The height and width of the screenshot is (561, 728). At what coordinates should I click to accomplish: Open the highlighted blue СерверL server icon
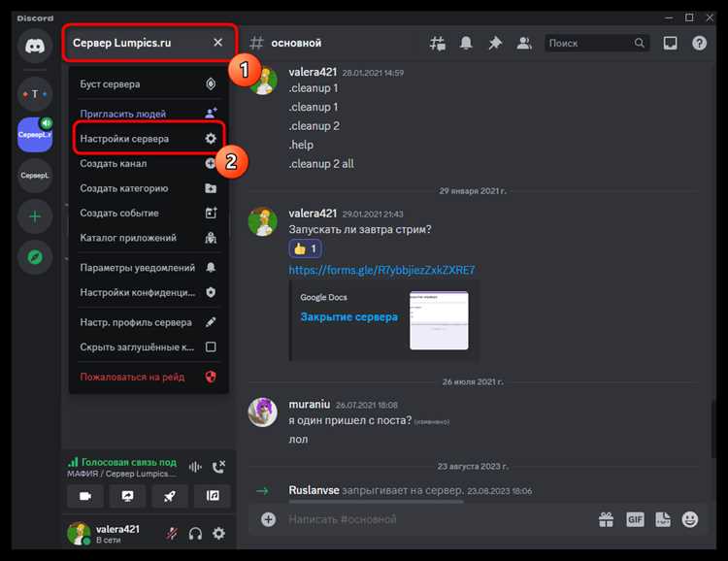35,135
